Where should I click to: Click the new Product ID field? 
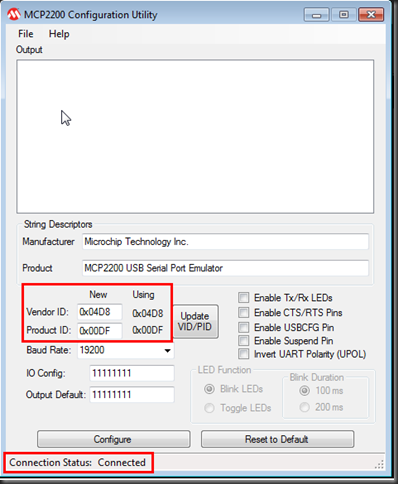coord(100,330)
